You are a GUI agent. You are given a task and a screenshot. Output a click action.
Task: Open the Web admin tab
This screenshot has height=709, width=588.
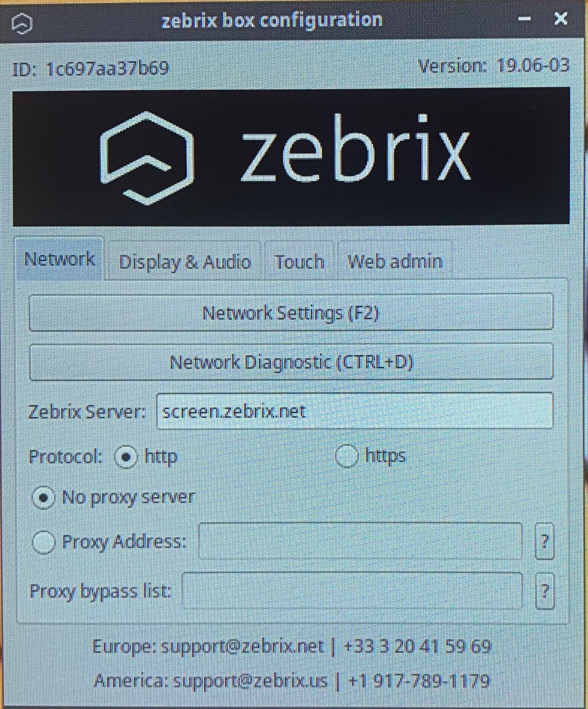[395, 262]
